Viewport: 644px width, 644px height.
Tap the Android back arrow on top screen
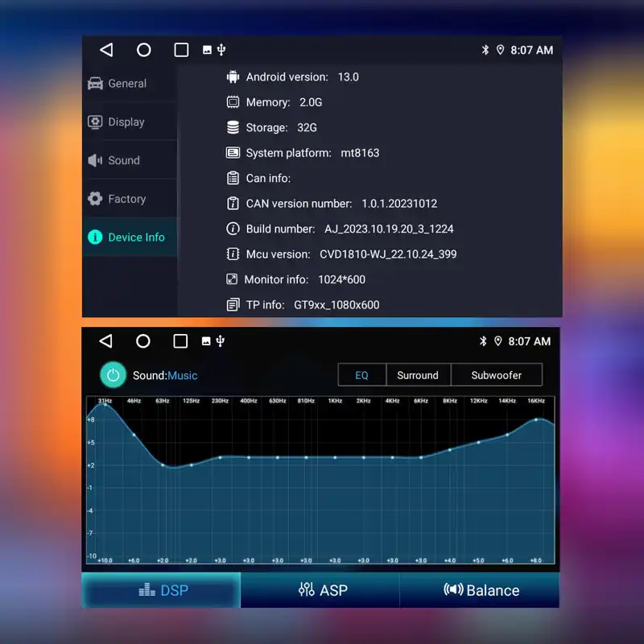tap(107, 49)
